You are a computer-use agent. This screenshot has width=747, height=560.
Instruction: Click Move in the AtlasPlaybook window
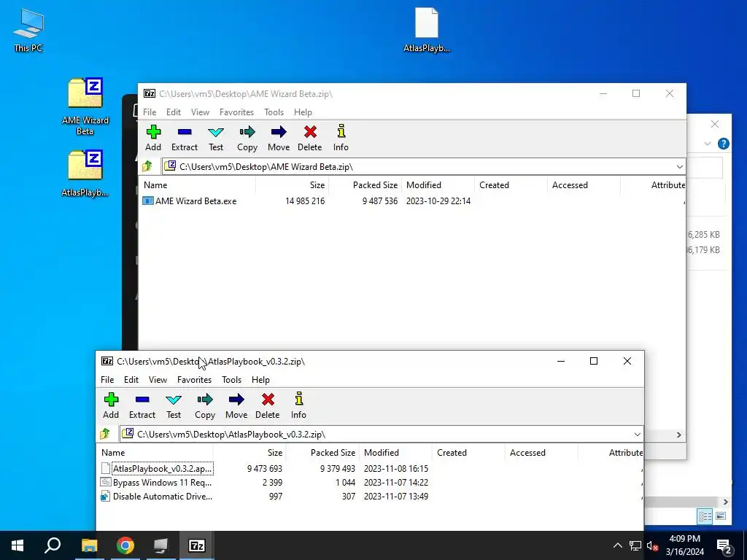coord(236,405)
